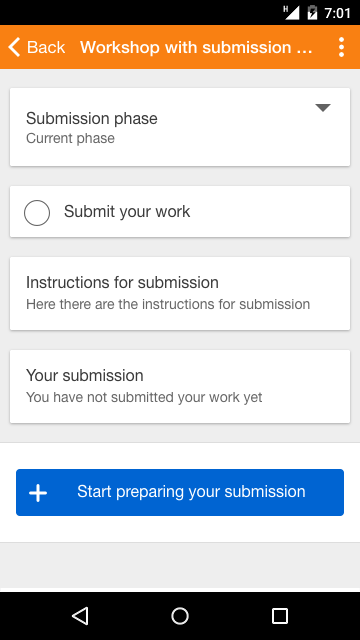Tap the Workshop with submission title
Screen dimensions: 360x640
click(196, 47)
